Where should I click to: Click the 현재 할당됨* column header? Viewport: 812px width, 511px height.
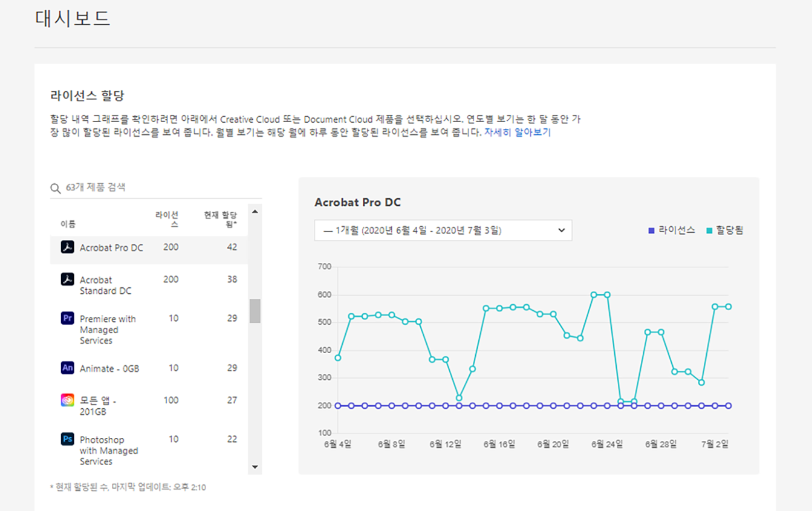(x=220, y=219)
